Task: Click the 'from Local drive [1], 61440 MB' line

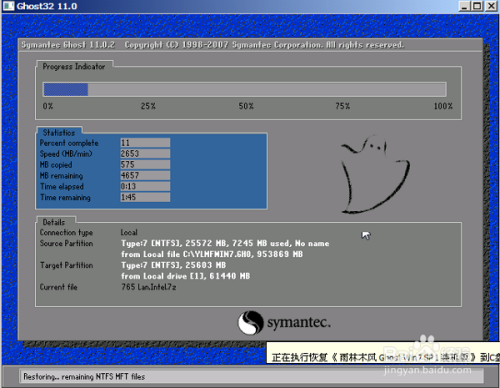Action: tap(186, 276)
